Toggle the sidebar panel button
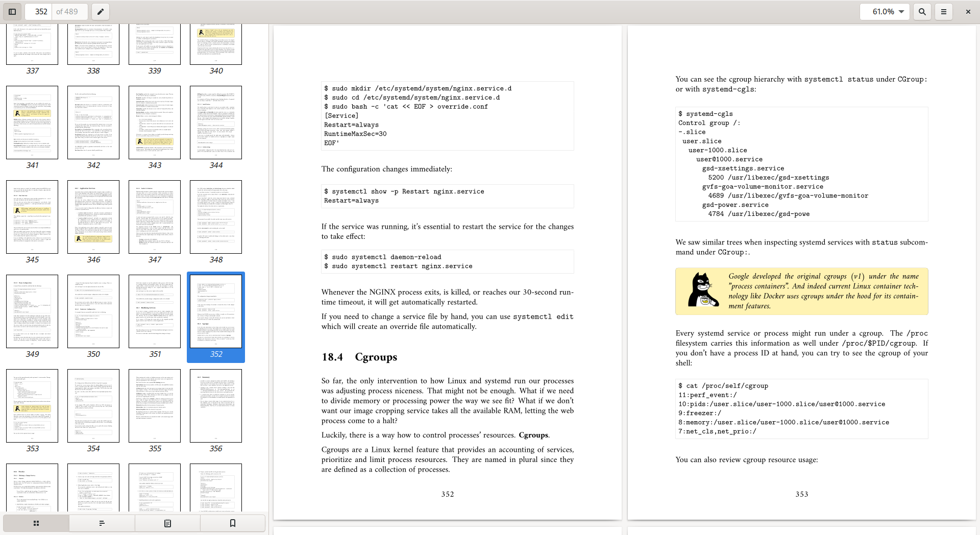980x535 pixels. click(x=12, y=12)
